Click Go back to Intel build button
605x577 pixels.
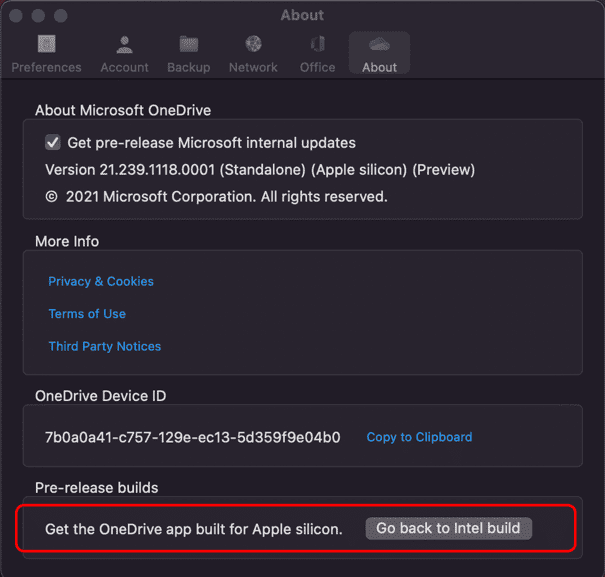pyautogui.click(x=448, y=528)
